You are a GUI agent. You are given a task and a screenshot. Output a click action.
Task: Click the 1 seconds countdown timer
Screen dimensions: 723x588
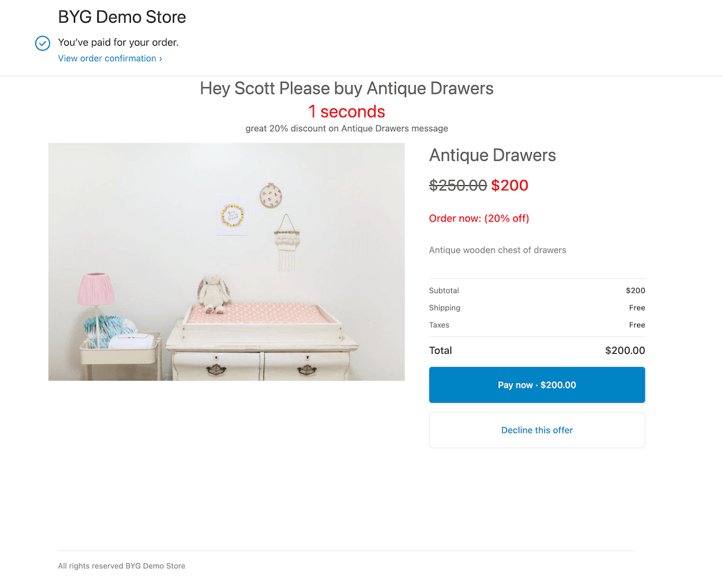click(x=346, y=111)
